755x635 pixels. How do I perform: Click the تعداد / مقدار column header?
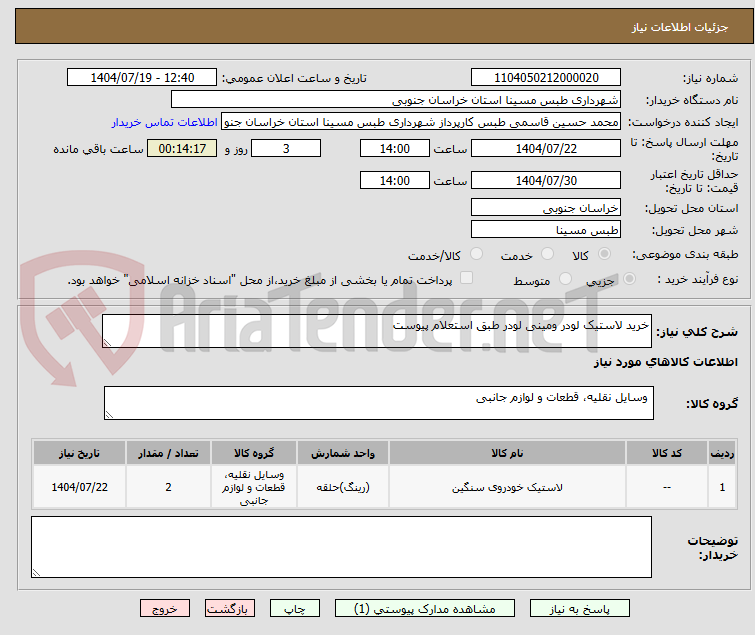168,453
